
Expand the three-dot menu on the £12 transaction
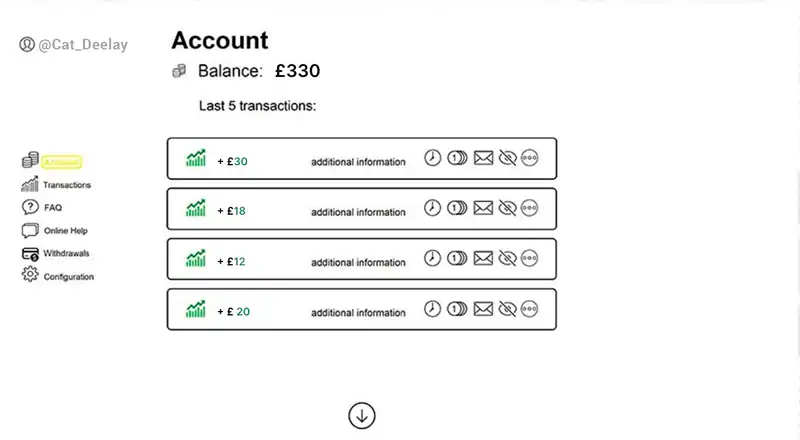point(530,258)
